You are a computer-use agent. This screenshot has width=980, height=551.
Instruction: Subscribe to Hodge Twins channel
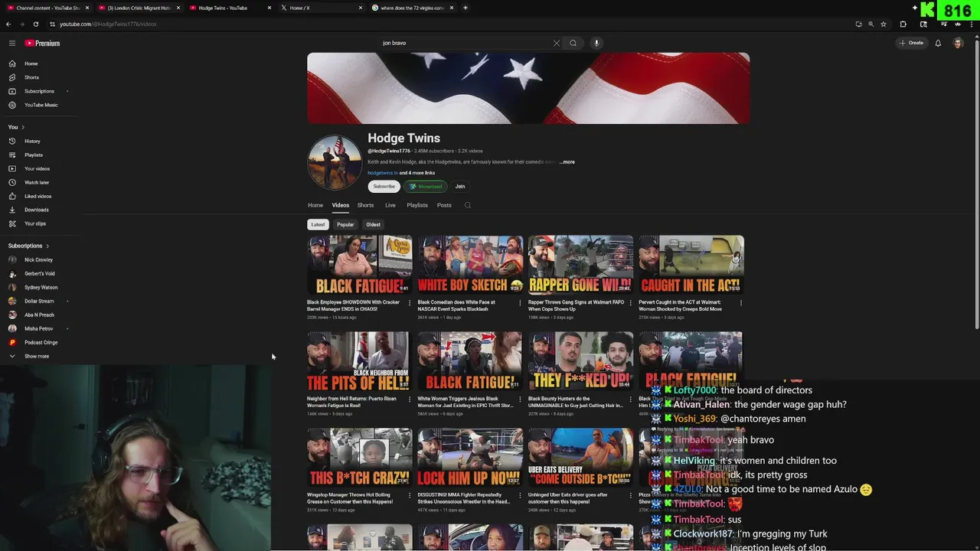[x=384, y=186]
